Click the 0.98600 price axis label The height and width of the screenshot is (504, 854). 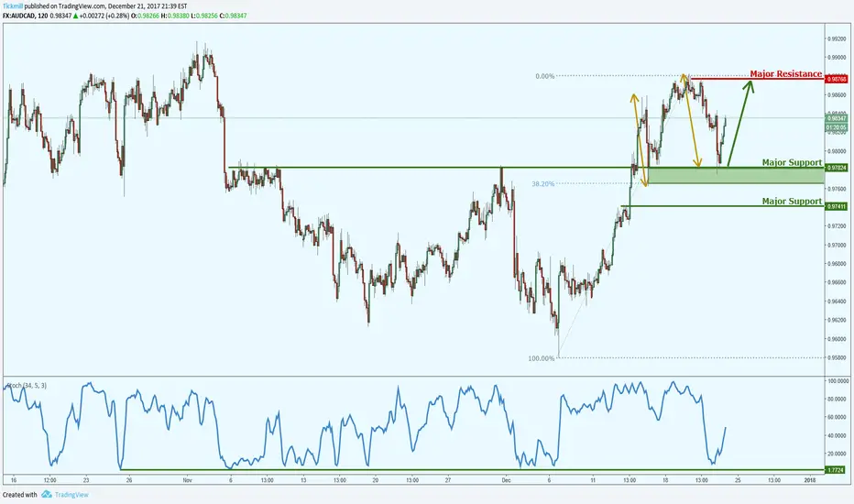pos(837,94)
